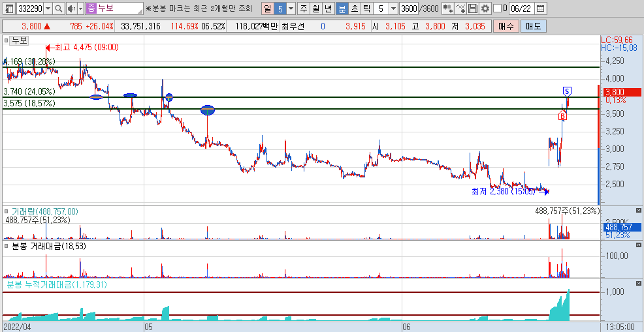Click the change rate +26.04% value
This screenshot has height=332, width=644.
tap(99, 27)
